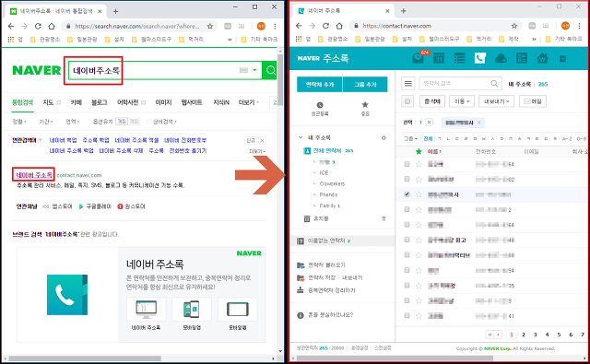Click the 그룹 추가 add group button

coord(365,84)
